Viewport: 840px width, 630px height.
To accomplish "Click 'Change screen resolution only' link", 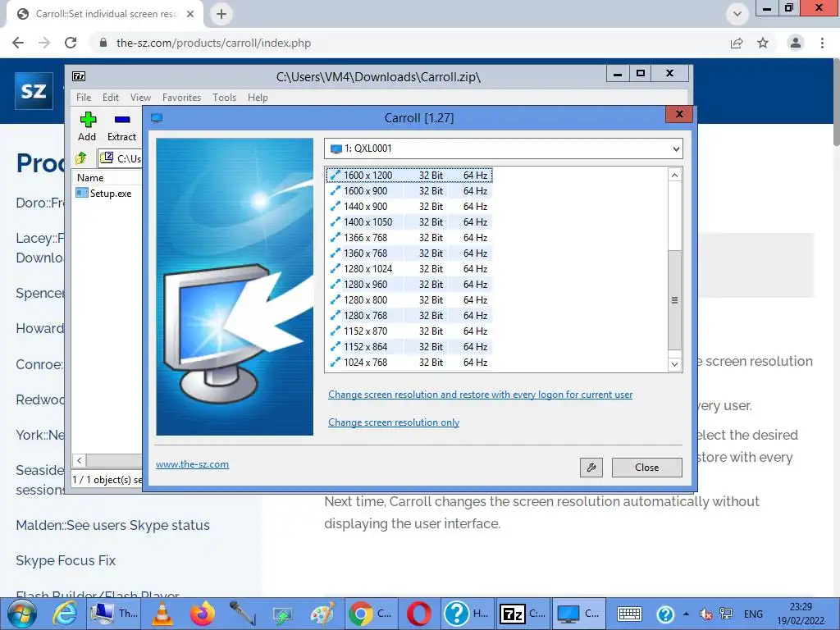I will click(x=394, y=422).
